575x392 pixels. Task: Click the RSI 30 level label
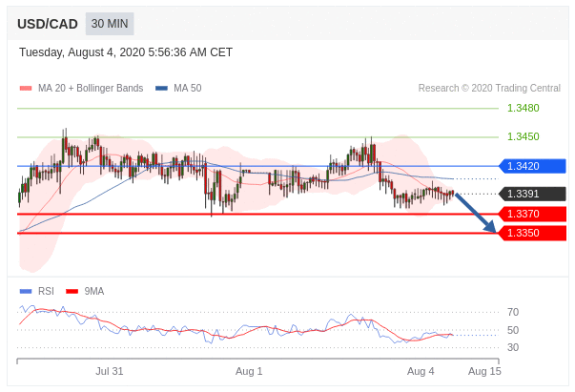[513, 347]
